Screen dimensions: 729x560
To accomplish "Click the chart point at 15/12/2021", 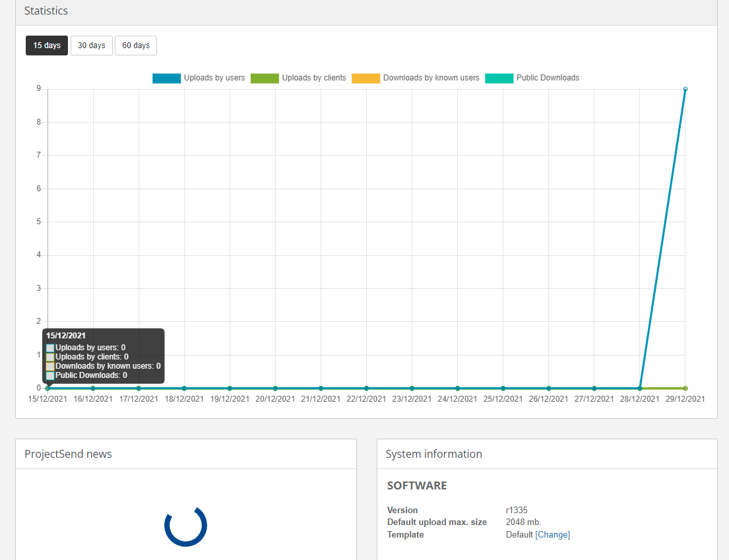I will 47,387.
